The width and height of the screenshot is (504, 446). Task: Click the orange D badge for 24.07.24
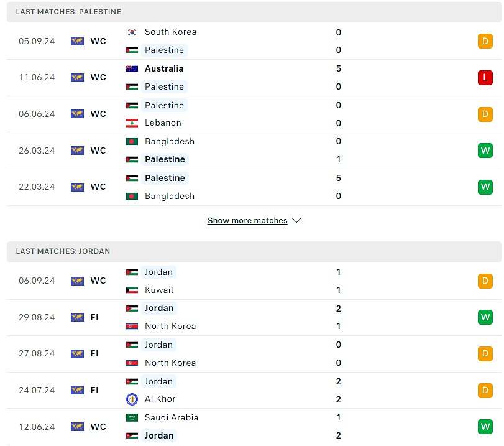[x=485, y=390]
